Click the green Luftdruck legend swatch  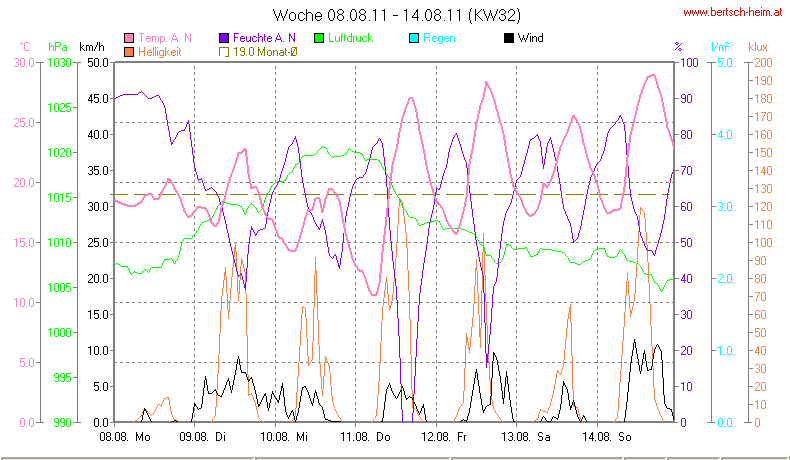pos(319,38)
